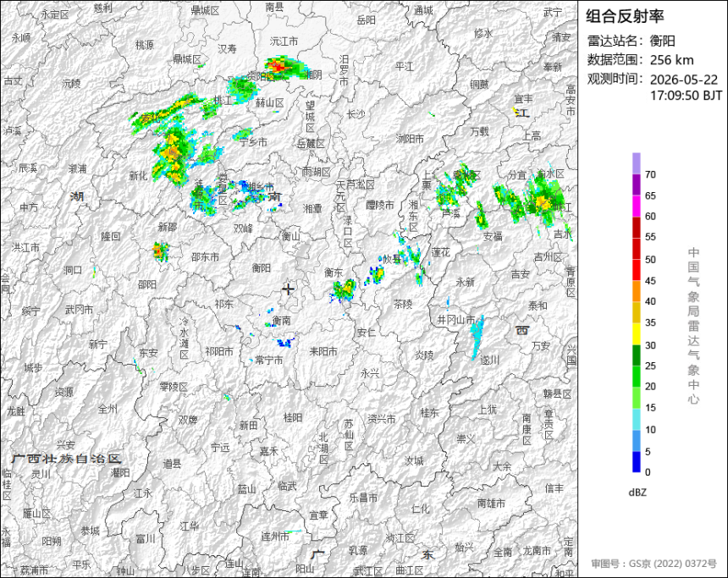Viewport: 728px width, 578px height.
Task: Click the legend value label 45
Action: (x=650, y=281)
